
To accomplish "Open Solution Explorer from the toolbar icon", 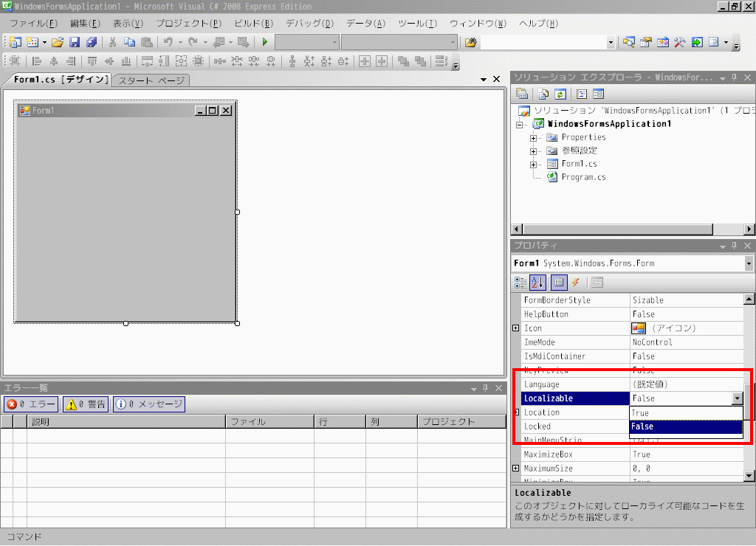I will pos(628,42).
